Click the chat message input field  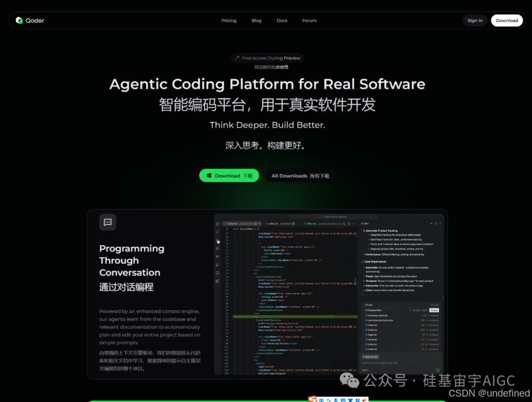pyautogui.click(x=400, y=363)
